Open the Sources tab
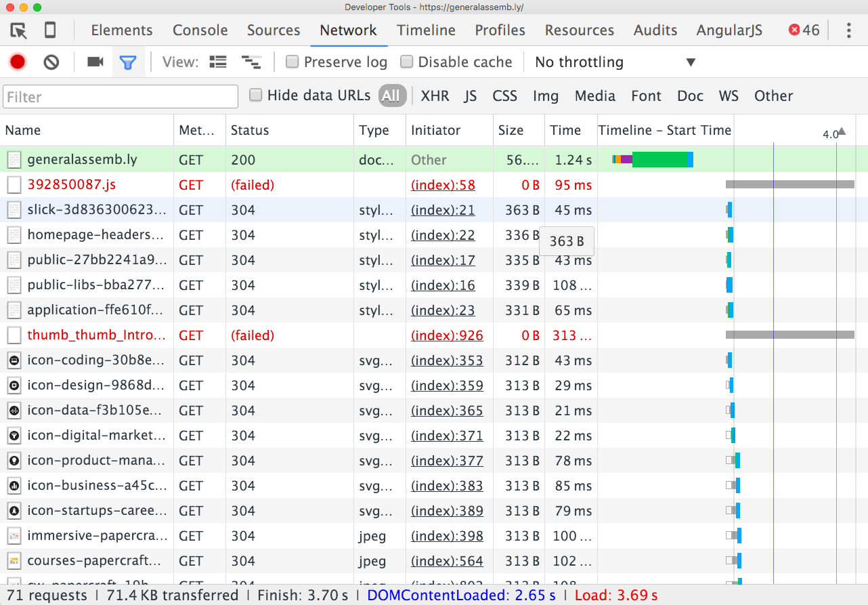Image resolution: width=868 pixels, height=605 pixels. pyautogui.click(x=274, y=30)
